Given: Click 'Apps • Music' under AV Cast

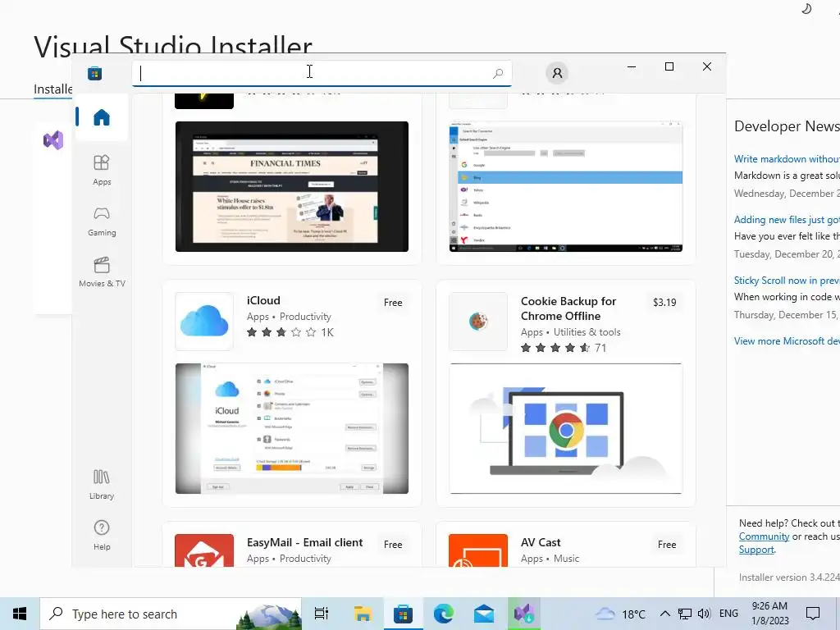Looking at the screenshot, I should tap(550, 559).
